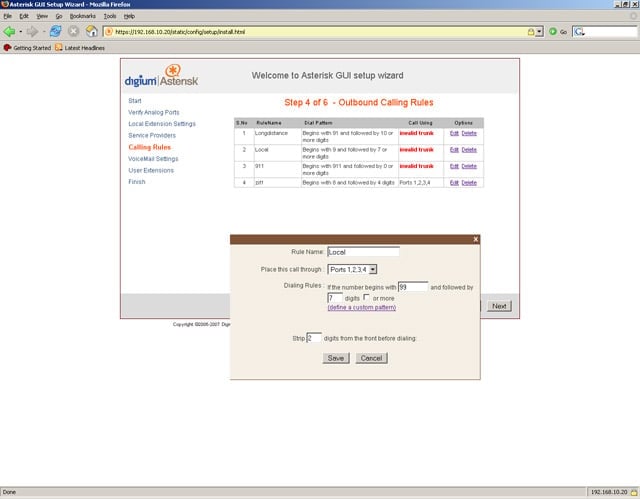The image size is (640, 499).
Task: Click 'define a custom pattern' link
Action: (x=362, y=307)
